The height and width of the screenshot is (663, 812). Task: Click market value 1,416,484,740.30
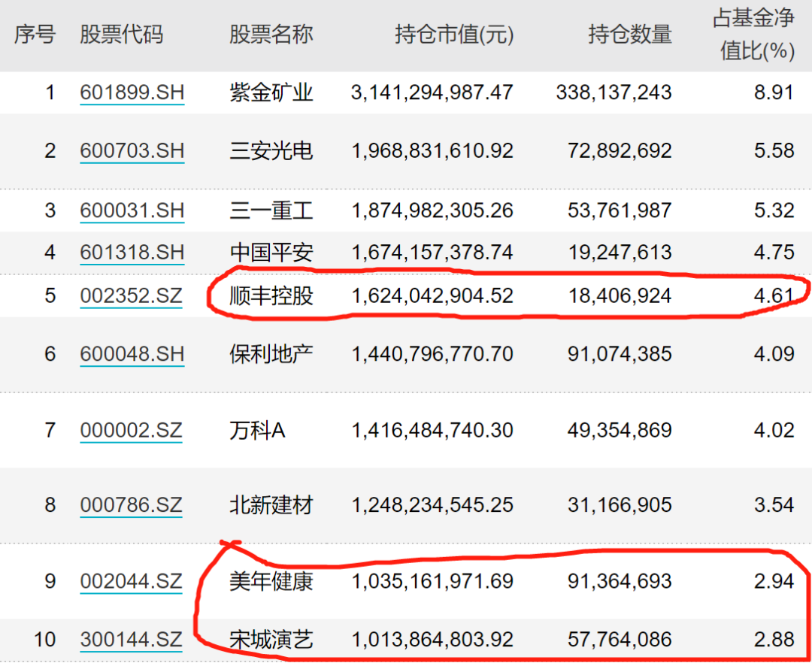click(432, 431)
